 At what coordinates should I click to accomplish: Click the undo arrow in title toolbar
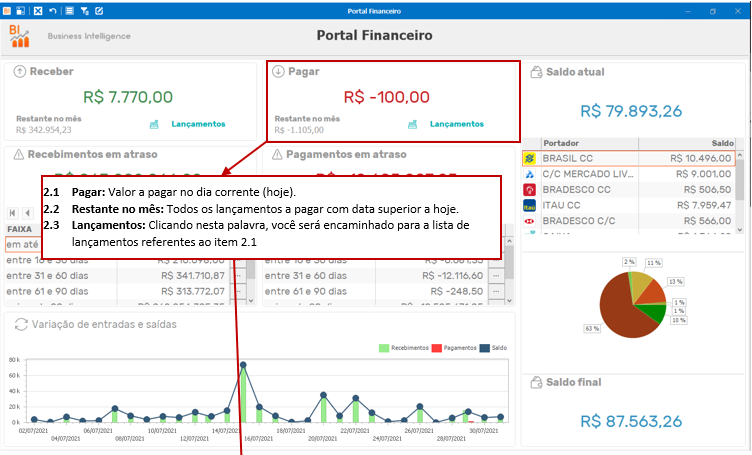pos(53,11)
